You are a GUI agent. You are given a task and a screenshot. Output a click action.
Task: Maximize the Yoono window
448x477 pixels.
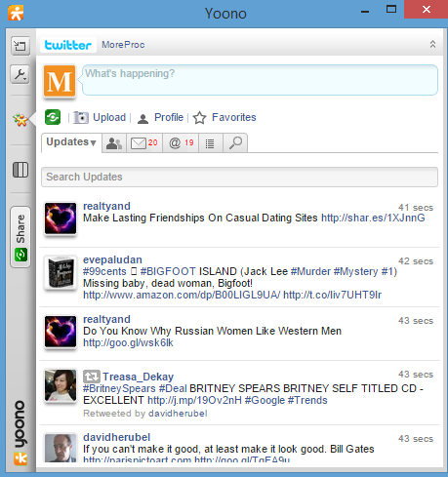pyautogui.click(x=391, y=9)
